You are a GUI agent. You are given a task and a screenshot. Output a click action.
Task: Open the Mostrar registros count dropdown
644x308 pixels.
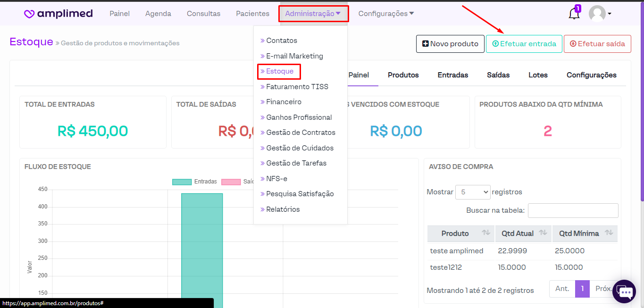point(473,192)
